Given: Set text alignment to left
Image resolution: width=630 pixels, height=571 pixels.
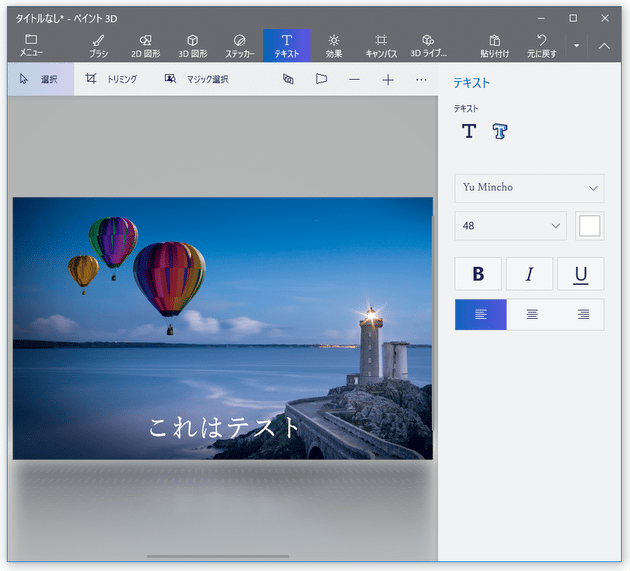Looking at the screenshot, I should 481,314.
